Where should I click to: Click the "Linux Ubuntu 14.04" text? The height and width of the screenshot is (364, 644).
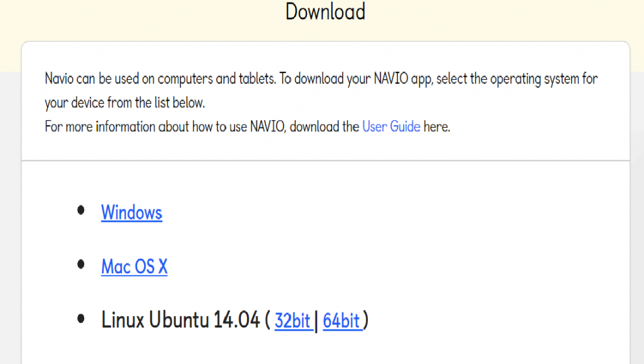pyautogui.click(x=180, y=321)
